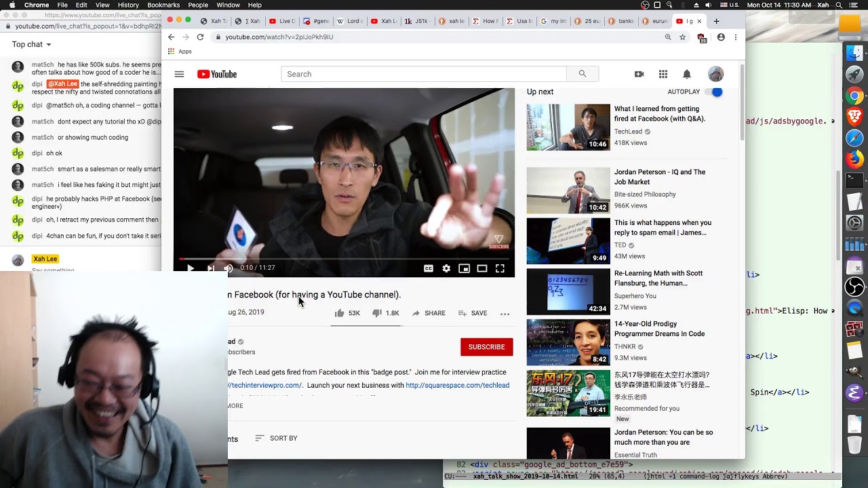The height and width of the screenshot is (488, 868).
Task: Launch Finder from the Dock
Action: click(854, 53)
